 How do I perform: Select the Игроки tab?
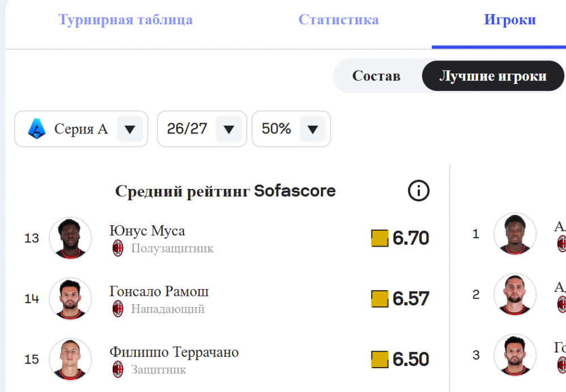(x=510, y=19)
